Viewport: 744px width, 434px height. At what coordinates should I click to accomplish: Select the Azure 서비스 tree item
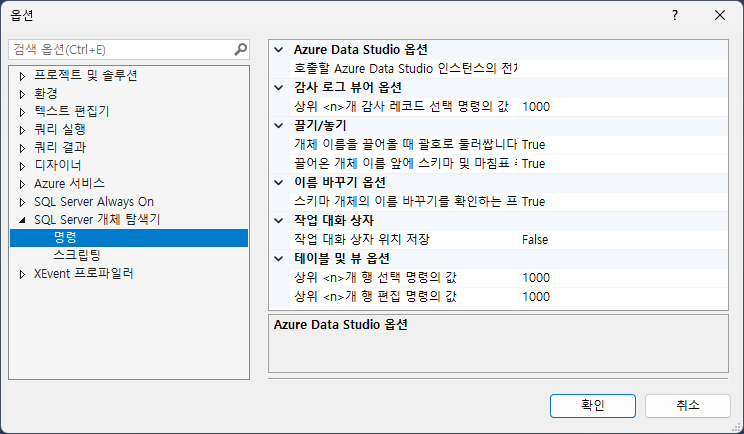69,184
